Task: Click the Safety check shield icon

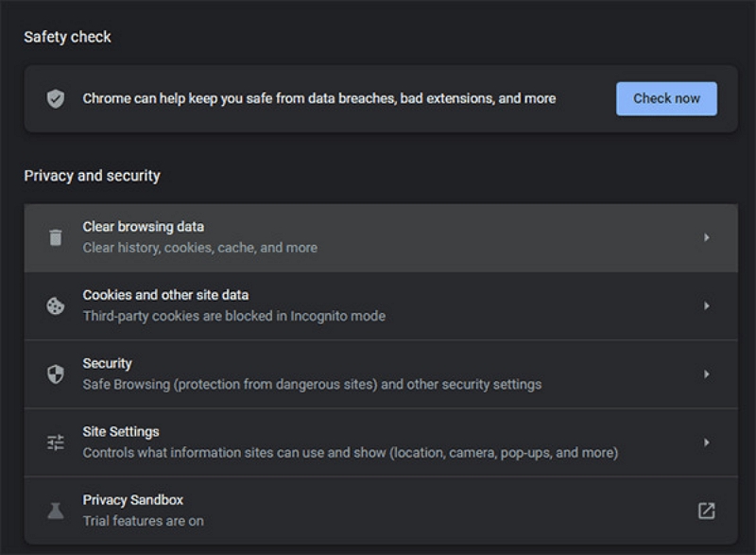Action: 56,98
